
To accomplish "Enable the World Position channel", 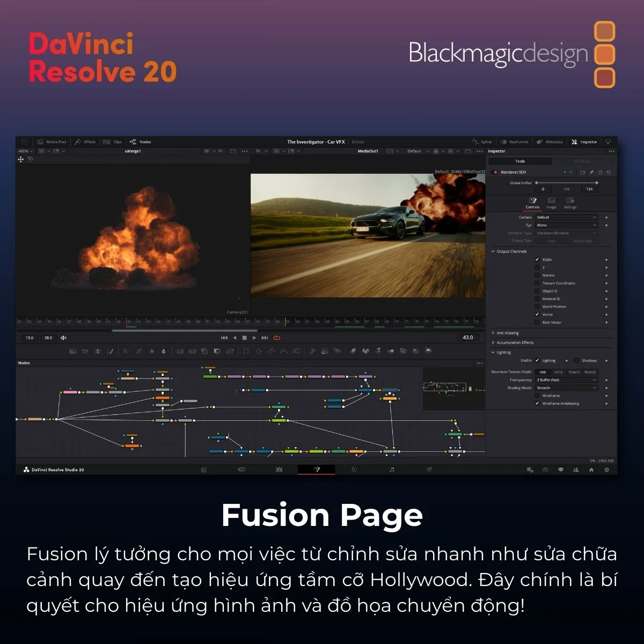I will pos(537,306).
